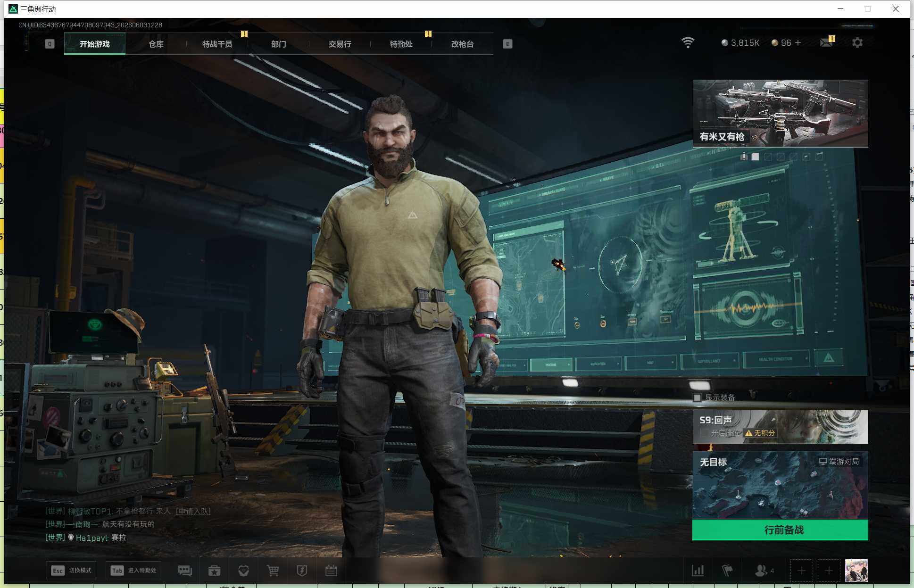Select the highlighted white banner page dot
This screenshot has width=914, height=588.
(x=756, y=157)
